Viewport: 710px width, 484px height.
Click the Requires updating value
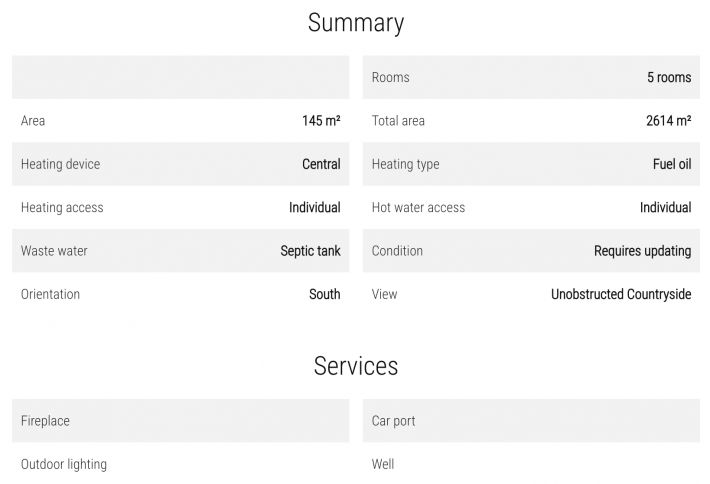click(x=643, y=251)
